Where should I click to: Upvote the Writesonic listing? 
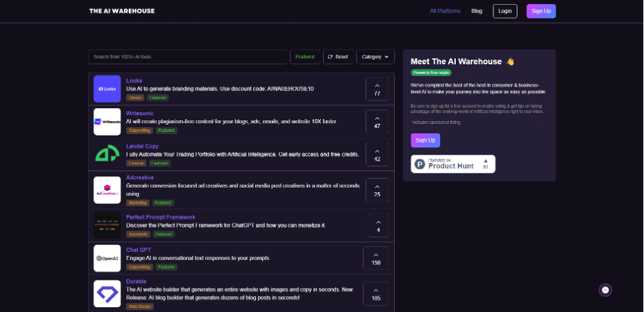tap(377, 122)
